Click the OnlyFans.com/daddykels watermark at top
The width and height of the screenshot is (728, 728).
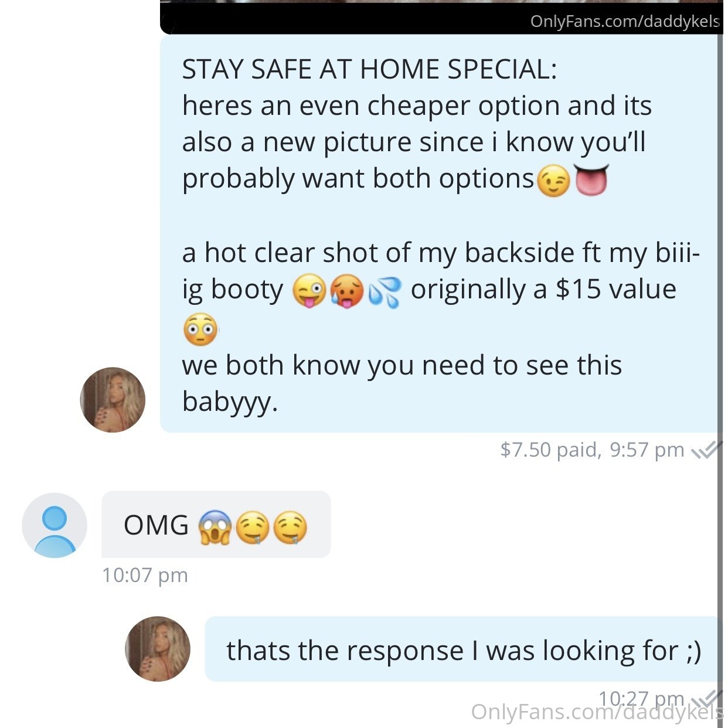pos(625,22)
